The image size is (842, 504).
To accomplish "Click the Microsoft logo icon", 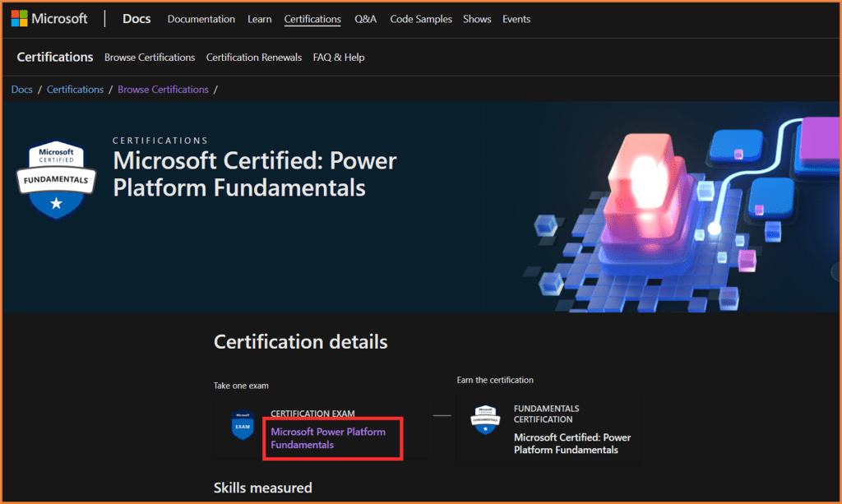I will pyautogui.click(x=19, y=19).
